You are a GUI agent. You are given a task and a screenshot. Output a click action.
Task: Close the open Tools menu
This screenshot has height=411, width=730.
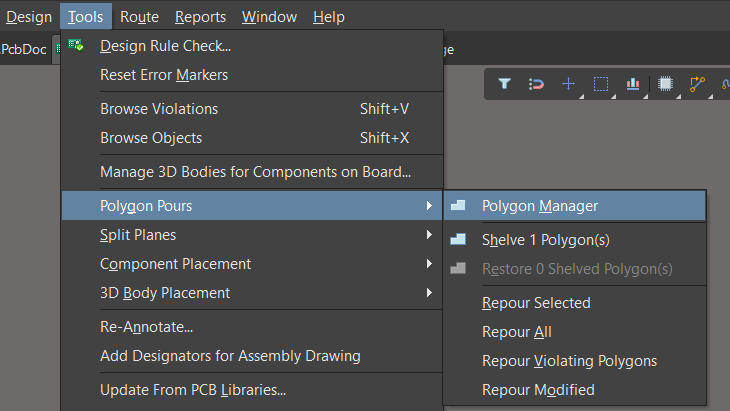pyautogui.click(x=86, y=17)
